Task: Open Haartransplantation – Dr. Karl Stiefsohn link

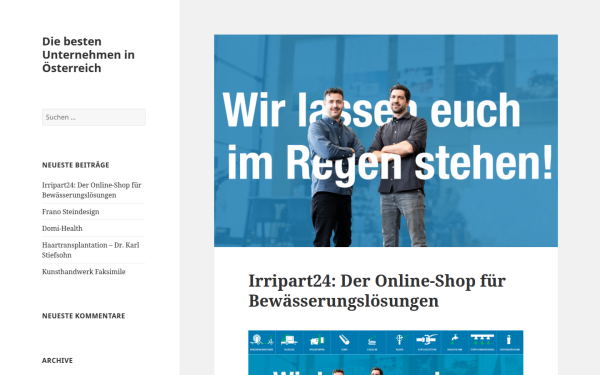Action: click(91, 250)
